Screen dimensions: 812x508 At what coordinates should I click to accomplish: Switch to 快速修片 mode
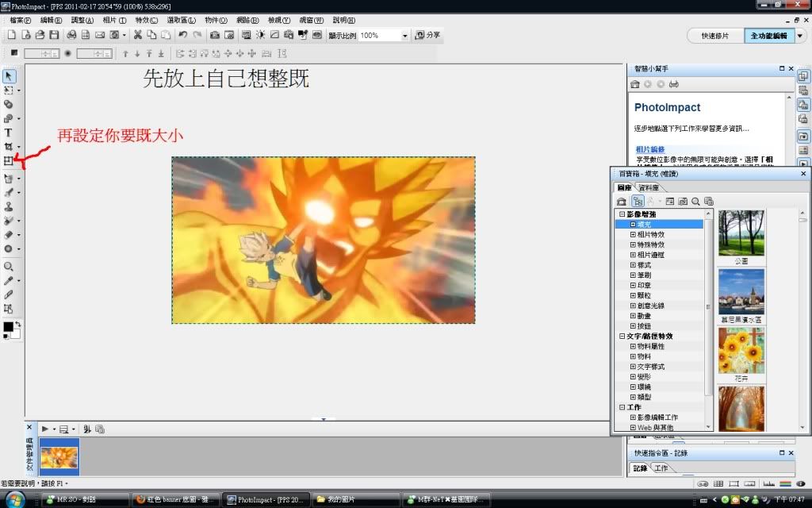click(714, 36)
